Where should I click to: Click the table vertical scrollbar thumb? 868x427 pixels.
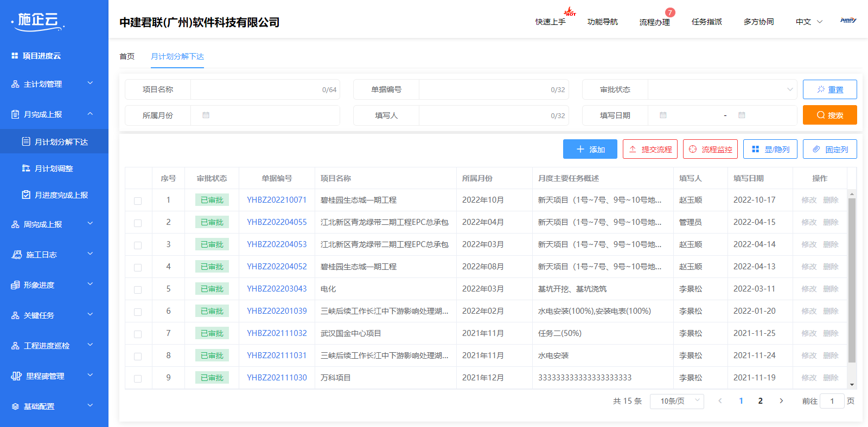(852, 280)
